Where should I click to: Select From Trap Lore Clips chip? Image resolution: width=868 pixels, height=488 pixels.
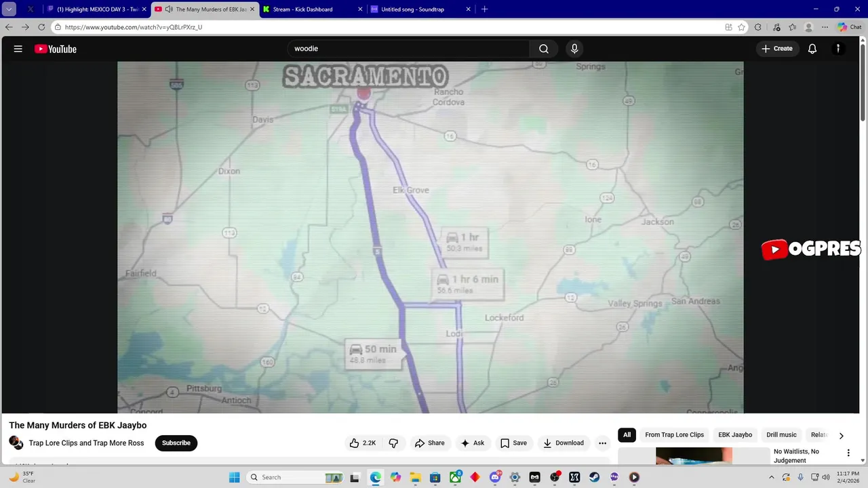[x=674, y=435]
